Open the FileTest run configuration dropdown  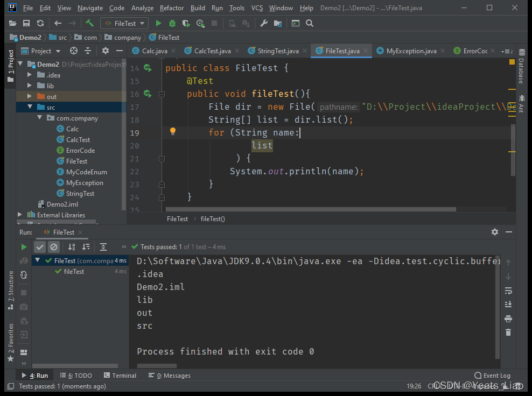tap(124, 23)
